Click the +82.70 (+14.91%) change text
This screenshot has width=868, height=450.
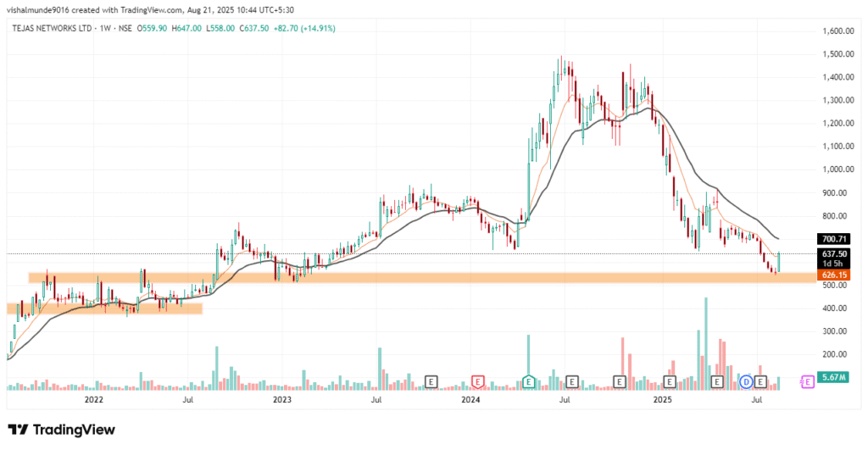pyautogui.click(x=304, y=28)
